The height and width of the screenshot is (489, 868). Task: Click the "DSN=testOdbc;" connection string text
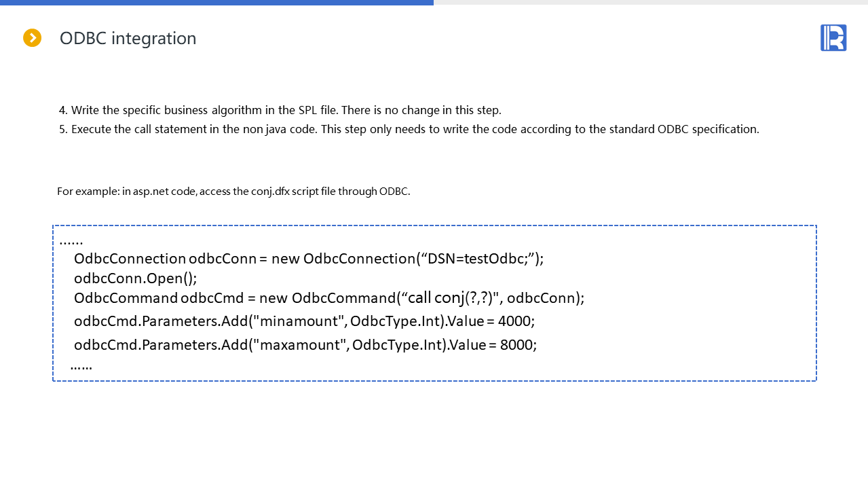[x=476, y=259]
